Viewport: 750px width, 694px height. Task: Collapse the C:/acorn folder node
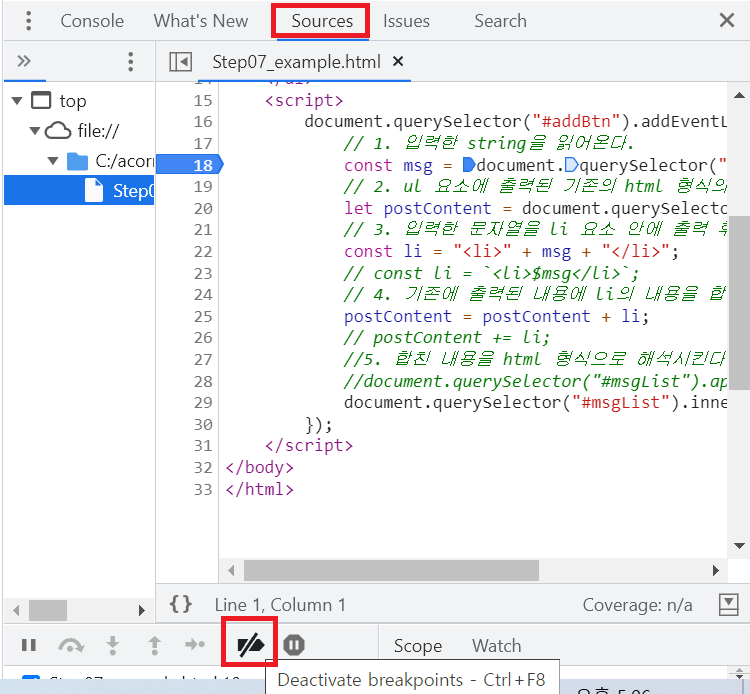[53, 161]
